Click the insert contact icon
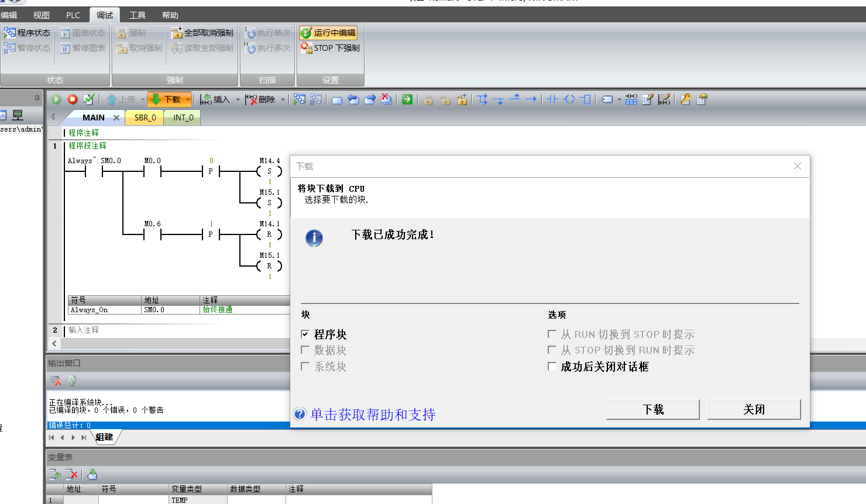The height and width of the screenshot is (504, 866). tap(552, 99)
